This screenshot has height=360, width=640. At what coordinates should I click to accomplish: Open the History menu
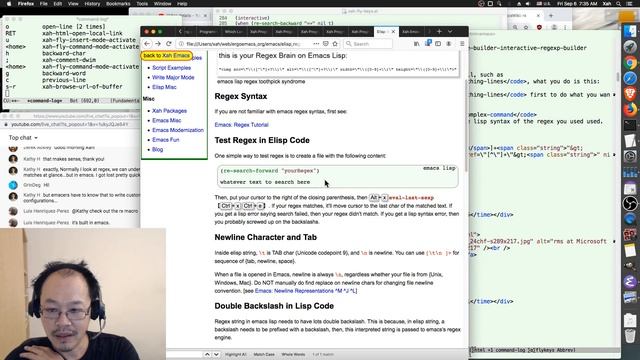[92, 4]
